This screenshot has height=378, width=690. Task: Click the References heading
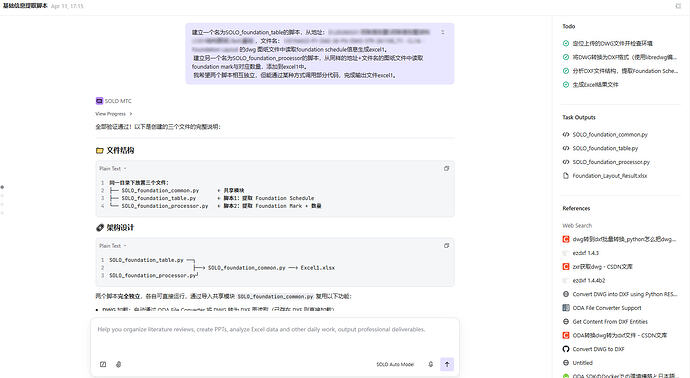[x=576, y=209]
